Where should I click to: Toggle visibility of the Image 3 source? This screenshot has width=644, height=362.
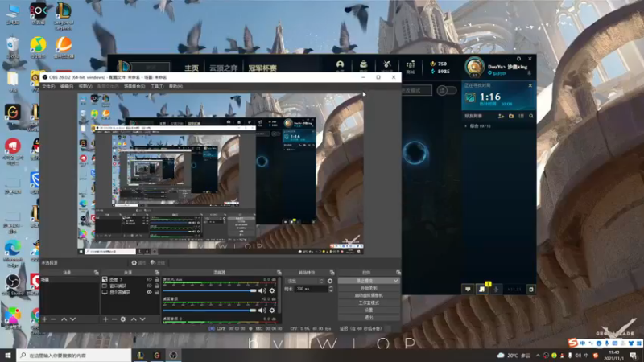tap(149, 279)
